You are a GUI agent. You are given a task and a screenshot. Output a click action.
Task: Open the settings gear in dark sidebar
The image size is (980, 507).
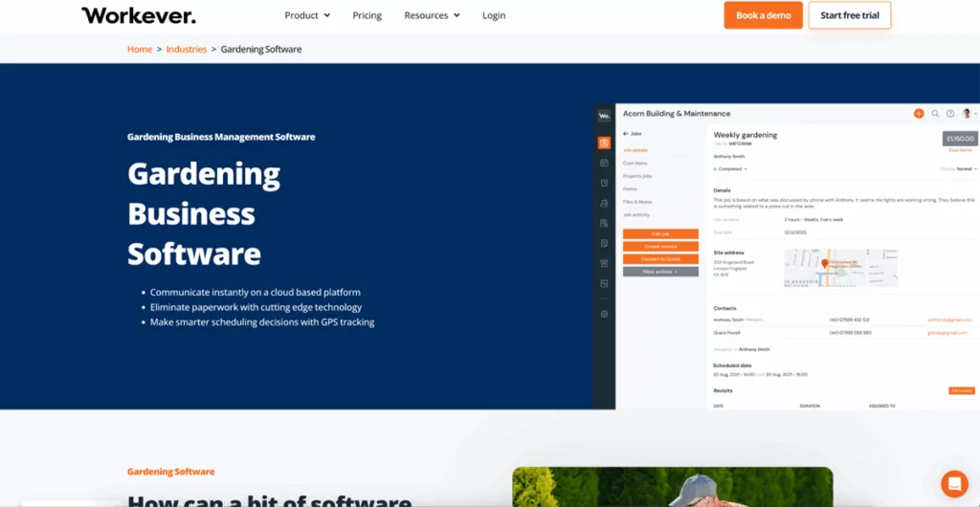604,314
